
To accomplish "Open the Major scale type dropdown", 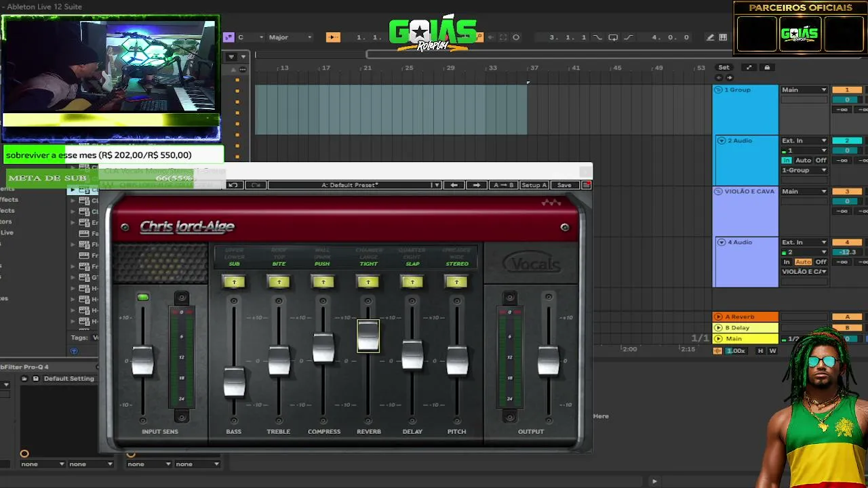I will coord(290,37).
